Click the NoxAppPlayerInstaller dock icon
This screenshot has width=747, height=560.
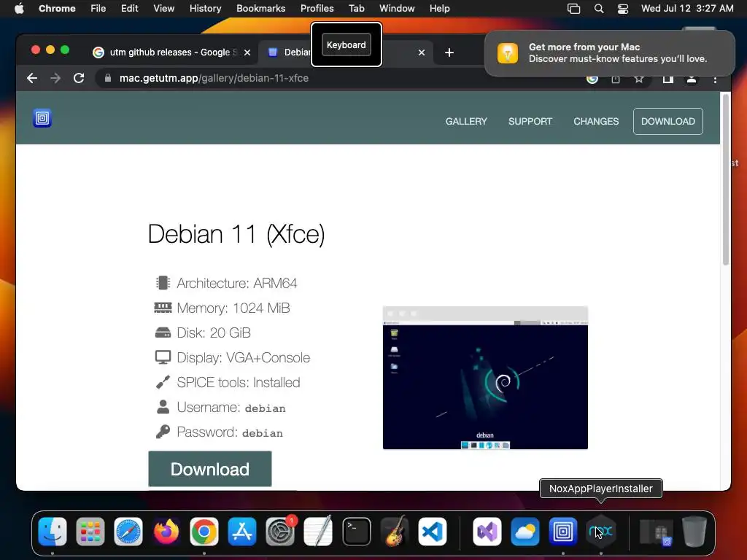[x=601, y=532]
